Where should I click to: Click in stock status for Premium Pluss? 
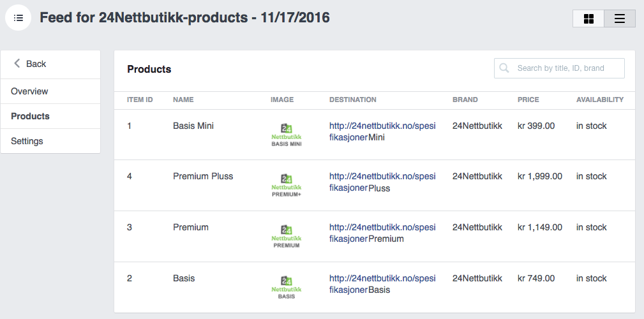point(592,176)
